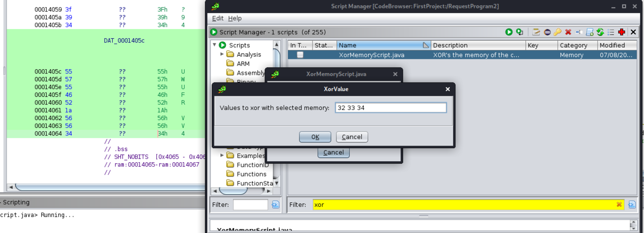Screen dimensions: 644x233
Task: Click the green Refresh Script List icon
Action: [x=600, y=32]
